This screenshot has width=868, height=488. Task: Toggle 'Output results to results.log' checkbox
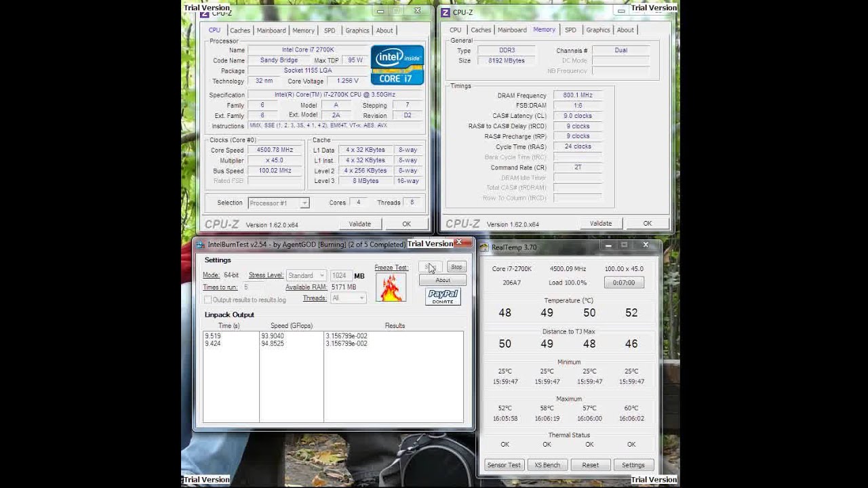tap(208, 300)
